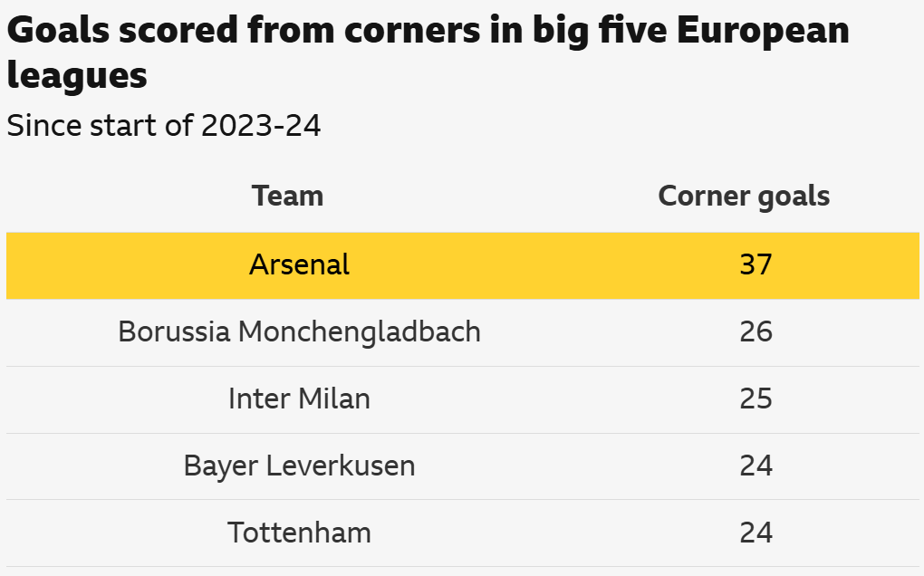Click Inter Milan's value 25

click(756, 399)
